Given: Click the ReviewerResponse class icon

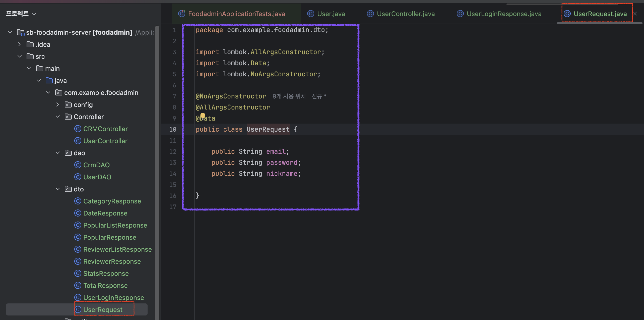Looking at the screenshot, I should coord(78,261).
